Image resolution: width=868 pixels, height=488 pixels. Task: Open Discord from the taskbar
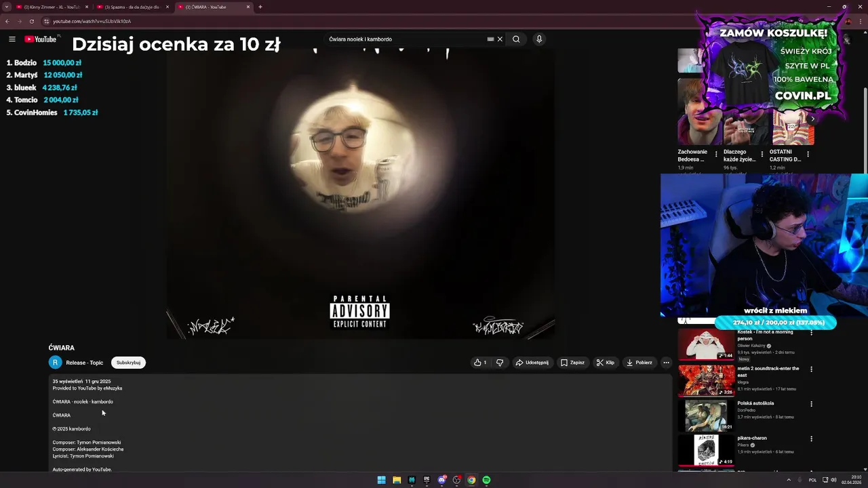tap(441, 480)
